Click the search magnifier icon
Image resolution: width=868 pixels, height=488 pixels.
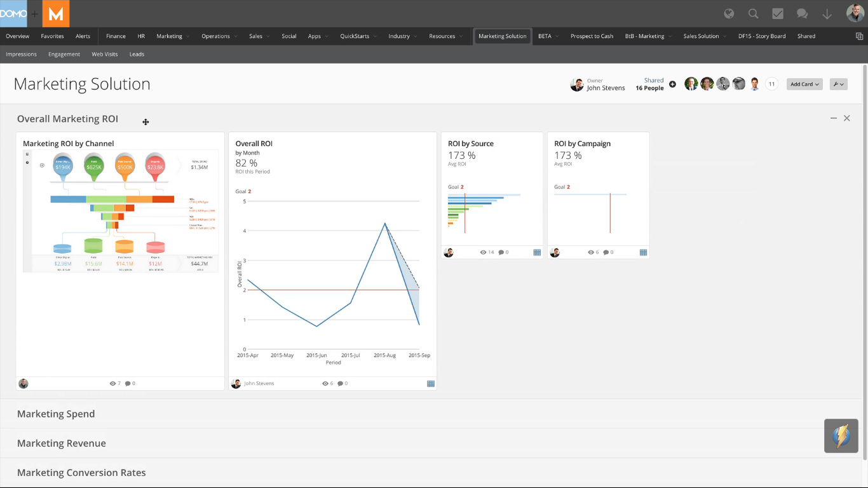tap(753, 14)
